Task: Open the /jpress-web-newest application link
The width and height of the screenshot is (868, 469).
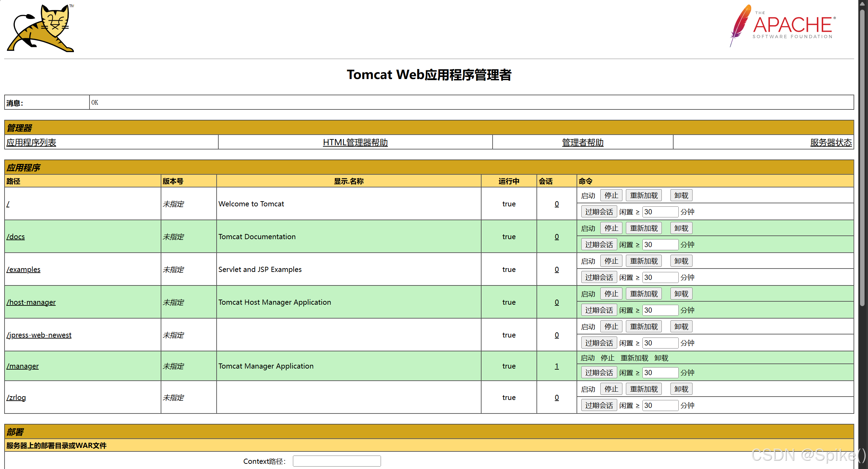Action: coord(39,335)
